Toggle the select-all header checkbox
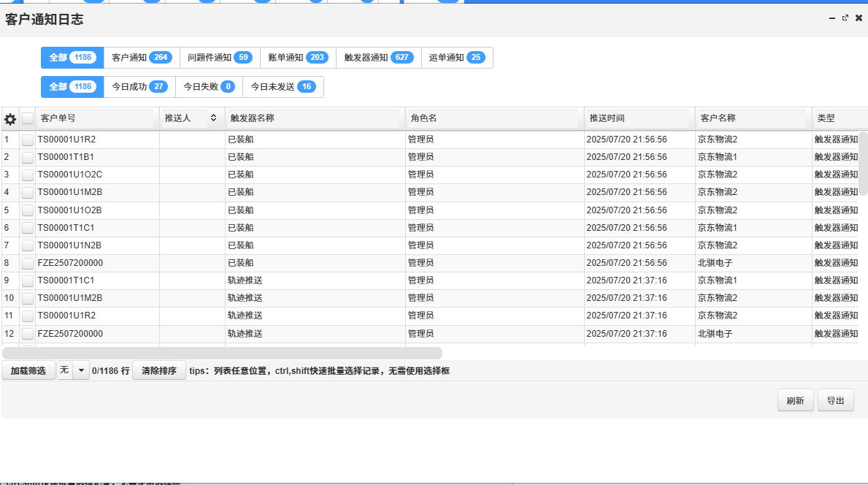This screenshot has height=485, width=868. click(x=28, y=118)
